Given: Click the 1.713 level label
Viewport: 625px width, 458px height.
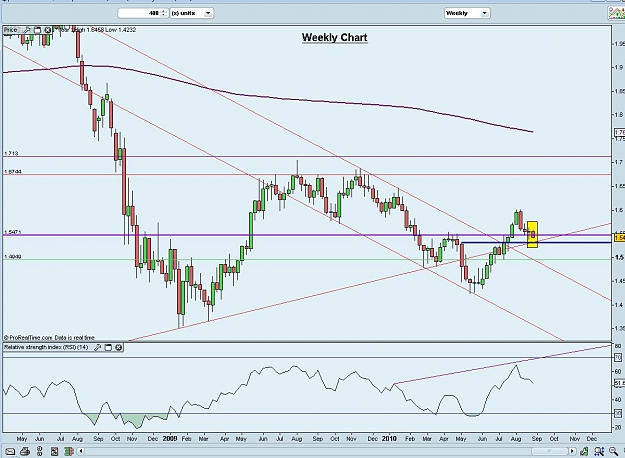Looking at the screenshot, I should click(11, 153).
